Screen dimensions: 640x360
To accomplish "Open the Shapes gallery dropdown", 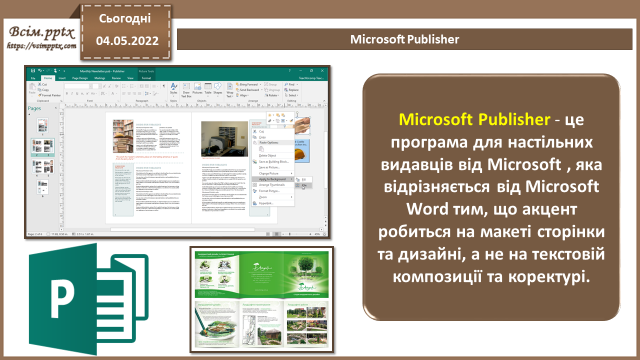I will coord(218,90).
